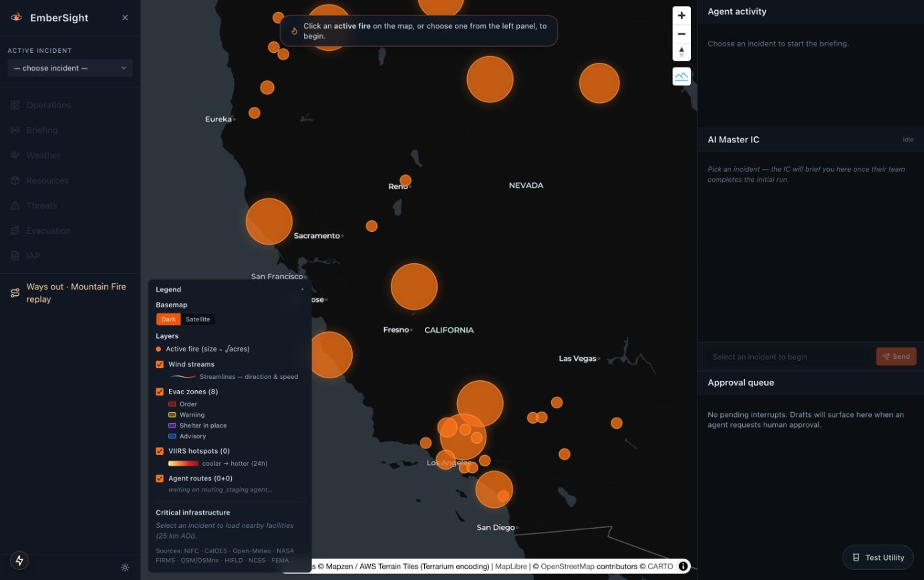Image resolution: width=924 pixels, height=580 pixels.
Task: Click the lightning bolt button bottom-left
Action: tap(19, 561)
